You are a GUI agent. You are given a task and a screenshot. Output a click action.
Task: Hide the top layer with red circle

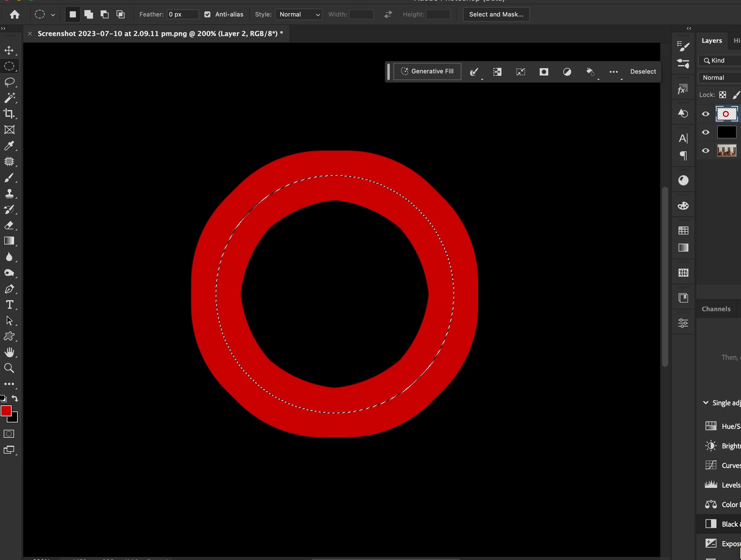[x=706, y=114]
